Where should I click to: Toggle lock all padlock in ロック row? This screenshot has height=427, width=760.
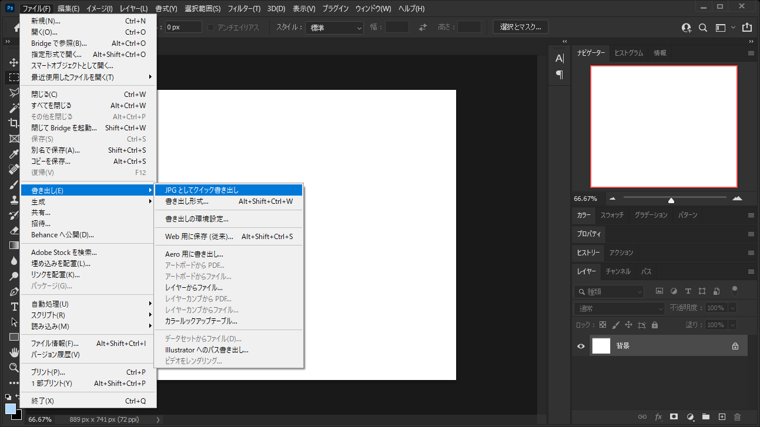(x=655, y=325)
